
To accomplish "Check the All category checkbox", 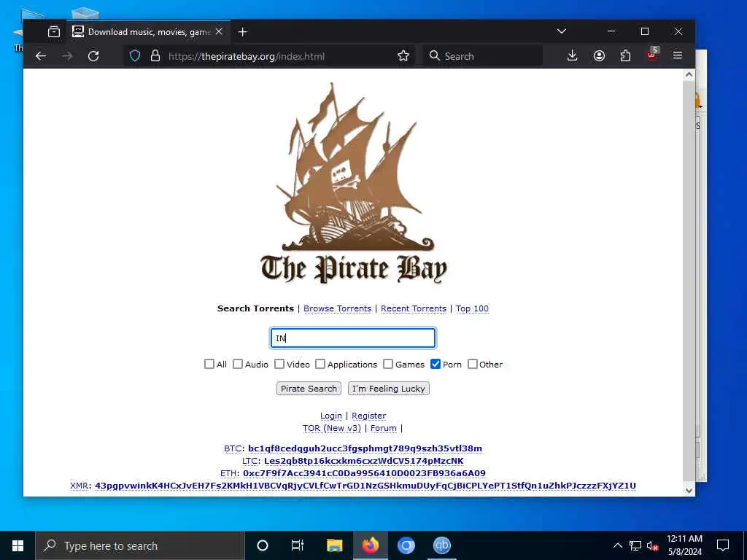I will tap(209, 365).
